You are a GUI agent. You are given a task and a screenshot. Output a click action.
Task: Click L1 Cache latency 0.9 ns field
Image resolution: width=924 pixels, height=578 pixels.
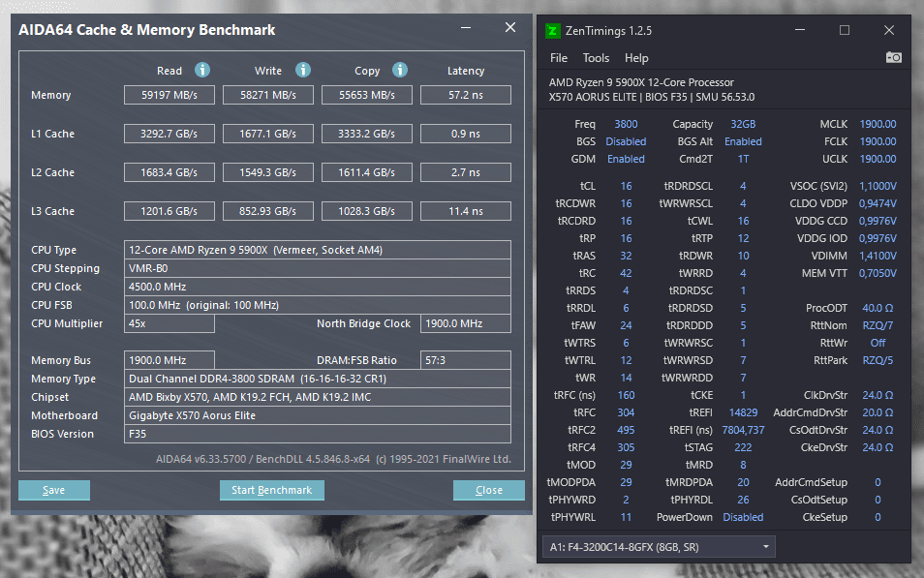[x=466, y=134]
